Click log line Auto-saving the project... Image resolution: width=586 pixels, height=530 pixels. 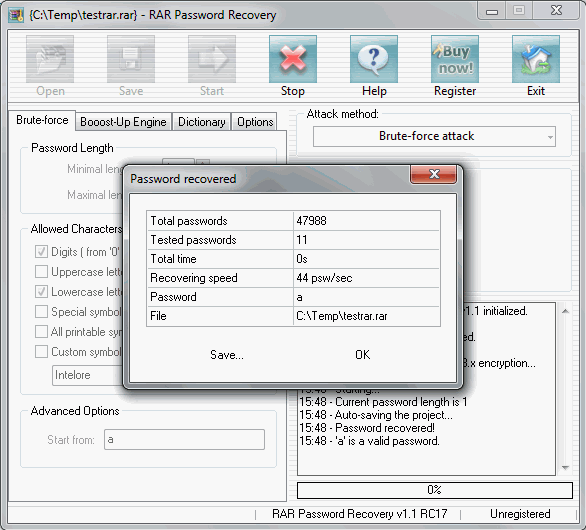pos(376,415)
